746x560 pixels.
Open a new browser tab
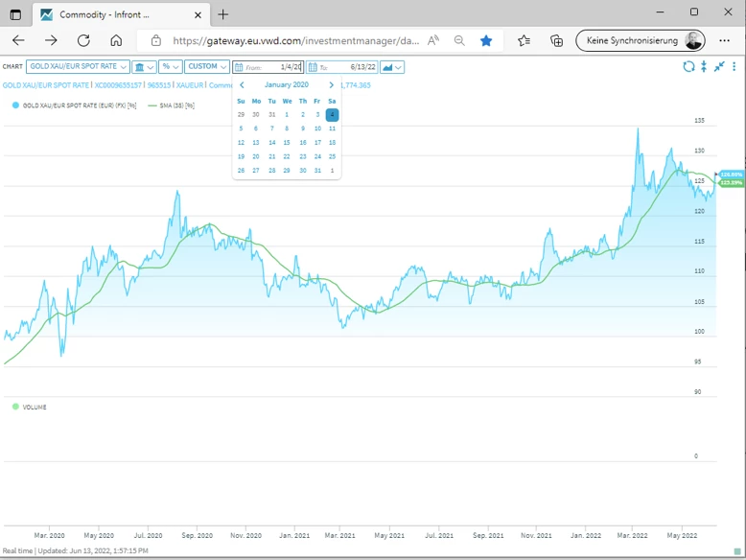click(x=222, y=14)
